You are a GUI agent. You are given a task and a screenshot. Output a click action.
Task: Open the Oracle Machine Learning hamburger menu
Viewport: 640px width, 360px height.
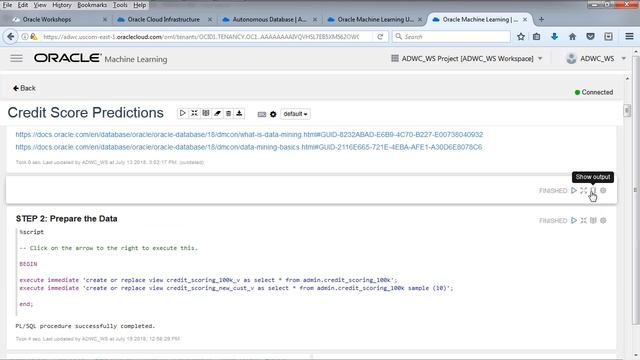click(x=16, y=58)
